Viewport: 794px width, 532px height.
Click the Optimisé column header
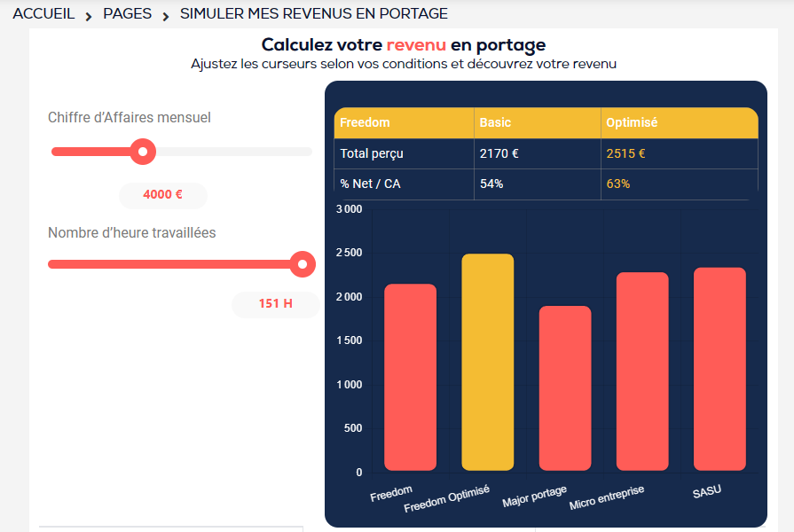(680, 122)
